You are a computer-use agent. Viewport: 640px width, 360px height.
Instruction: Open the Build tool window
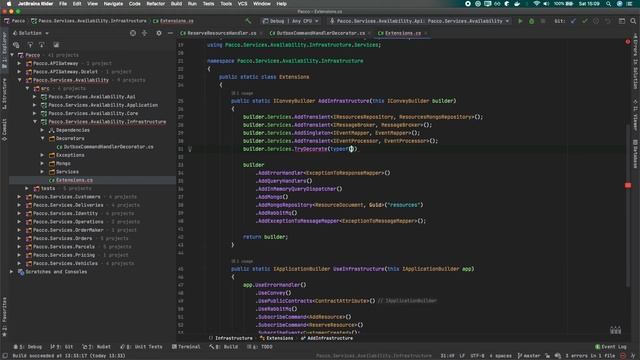coord(224,347)
